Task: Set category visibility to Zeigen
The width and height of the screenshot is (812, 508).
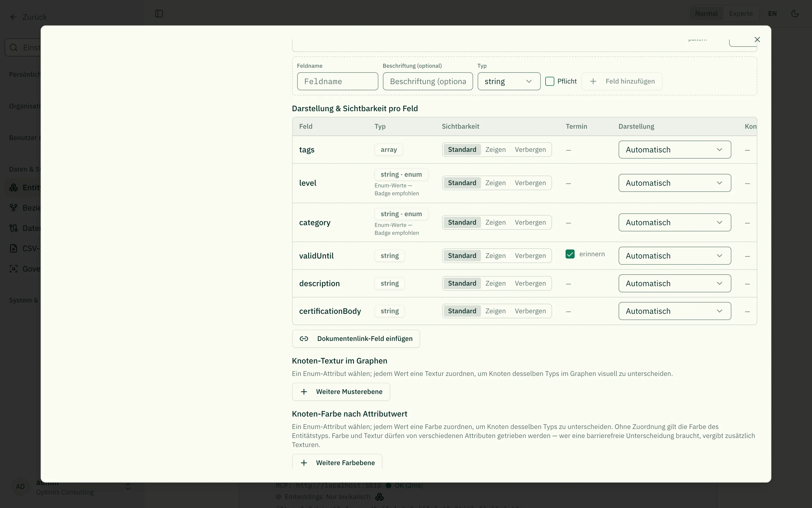Action: point(495,222)
